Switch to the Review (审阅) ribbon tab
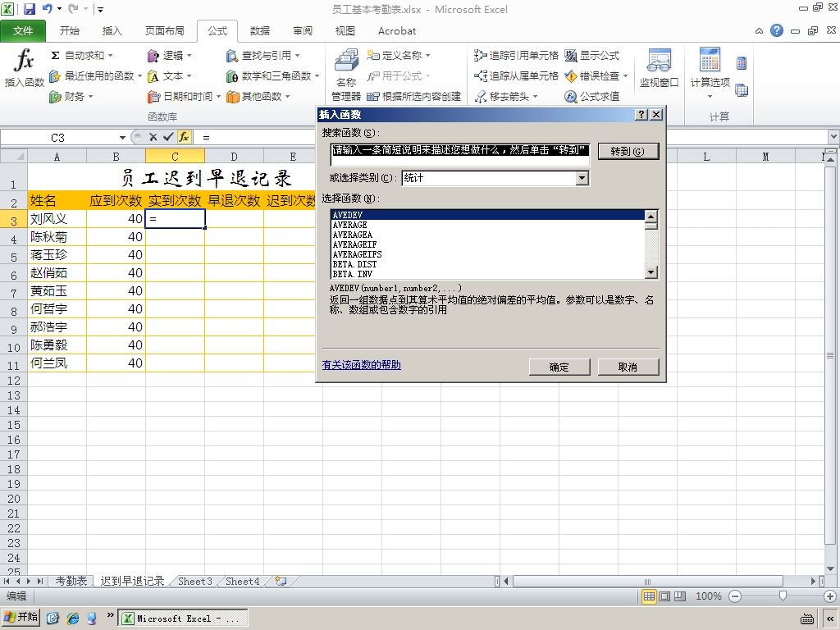Image resolution: width=840 pixels, height=630 pixels. 303,31
